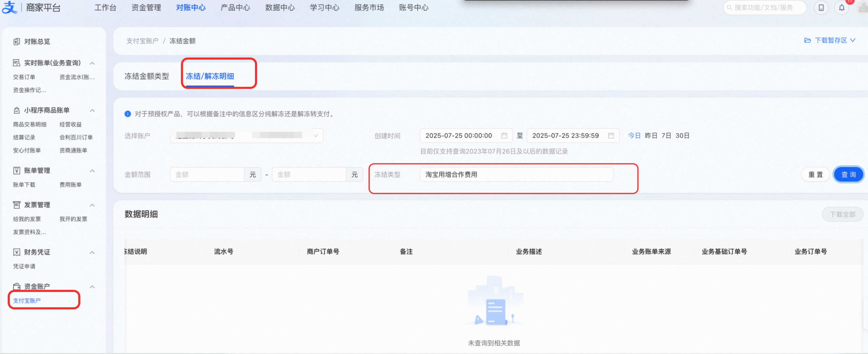The width and height of the screenshot is (868, 354).
Task: Open calendar icon of start date field
Action: pos(504,136)
